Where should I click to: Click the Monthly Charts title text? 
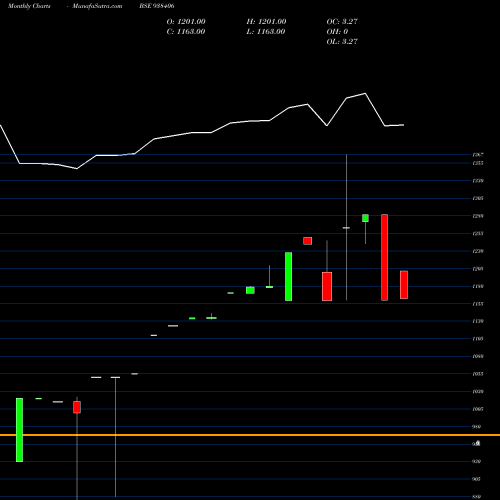(29, 6)
